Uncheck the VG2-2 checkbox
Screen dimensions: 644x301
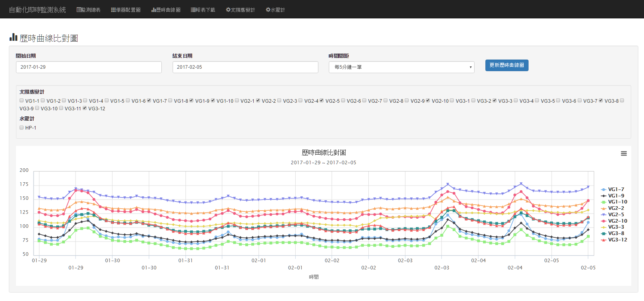coord(258,101)
